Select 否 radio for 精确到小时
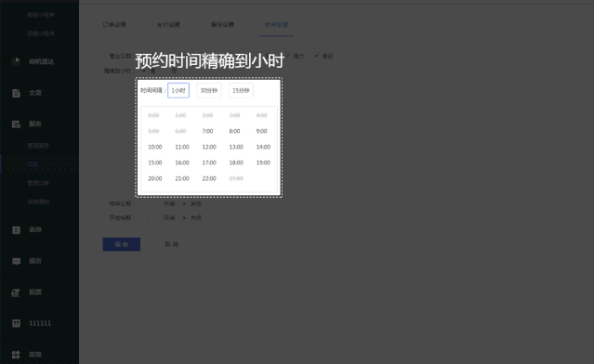 click(x=165, y=71)
